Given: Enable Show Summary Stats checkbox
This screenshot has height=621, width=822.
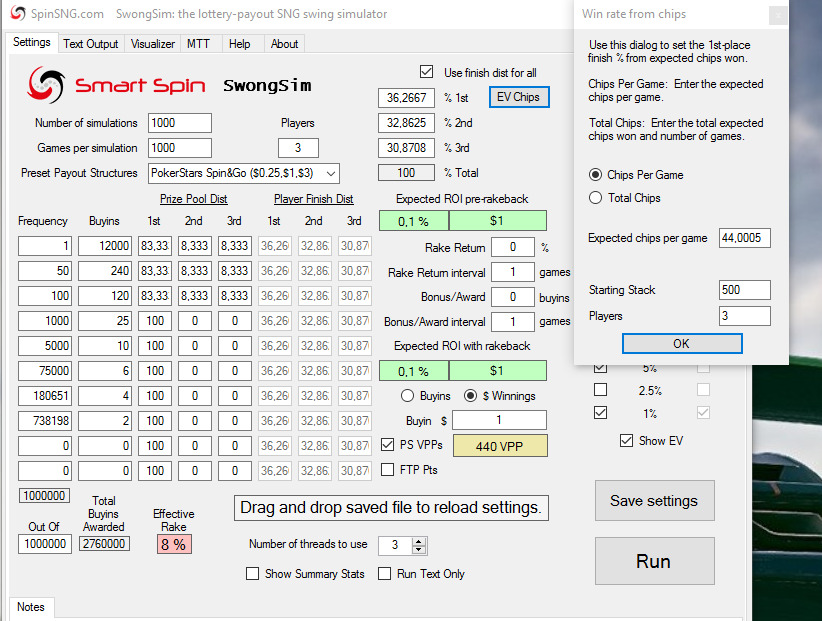Looking at the screenshot, I should click(x=252, y=574).
